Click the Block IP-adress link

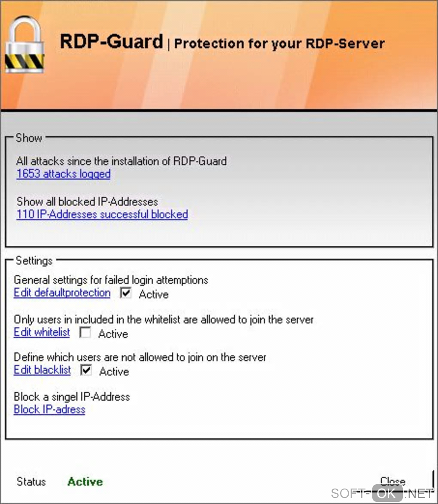point(49,410)
